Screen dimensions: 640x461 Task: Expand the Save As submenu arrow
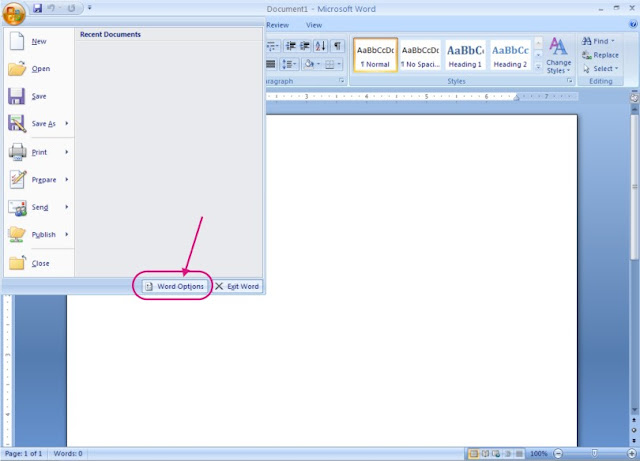[x=67, y=123]
